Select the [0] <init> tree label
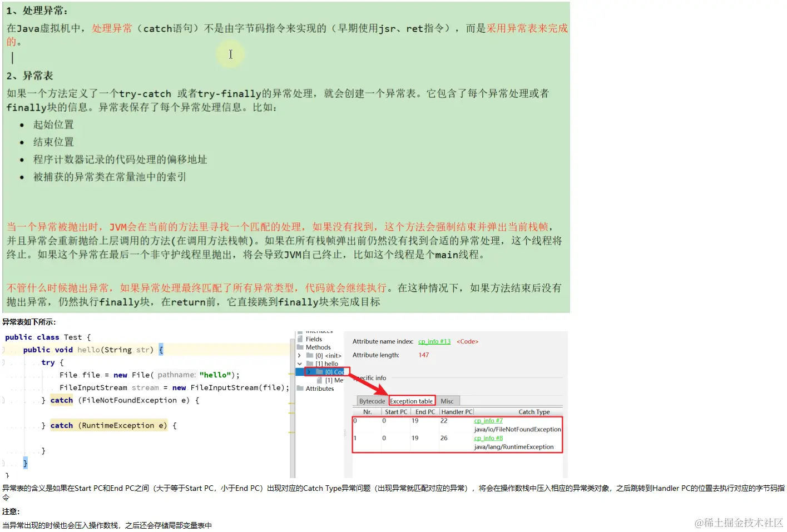 pos(328,355)
